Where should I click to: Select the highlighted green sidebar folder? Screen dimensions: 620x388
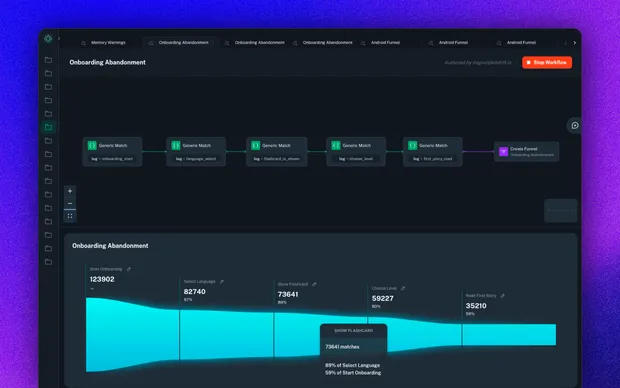click(x=48, y=127)
